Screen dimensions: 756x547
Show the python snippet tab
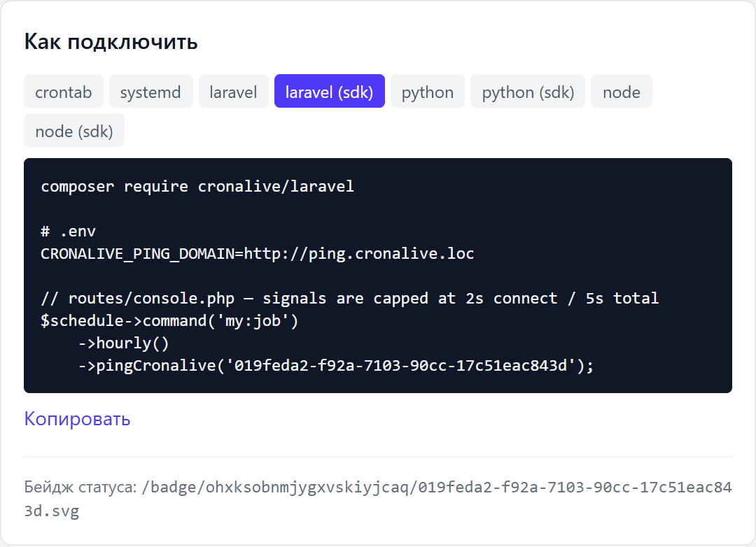tap(428, 91)
